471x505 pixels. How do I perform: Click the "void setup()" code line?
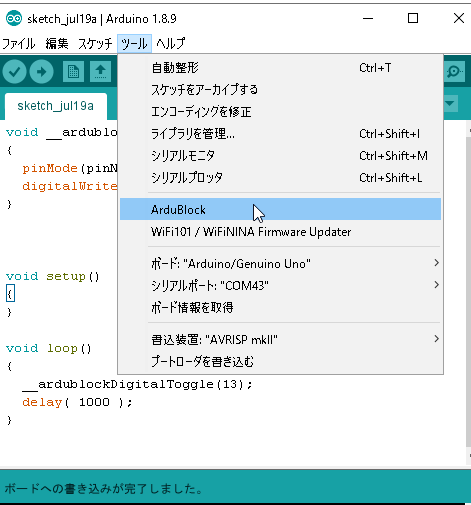[53, 276]
